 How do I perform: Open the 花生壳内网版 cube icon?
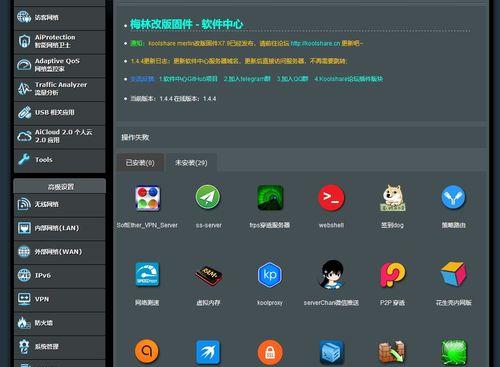[x=453, y=274]
